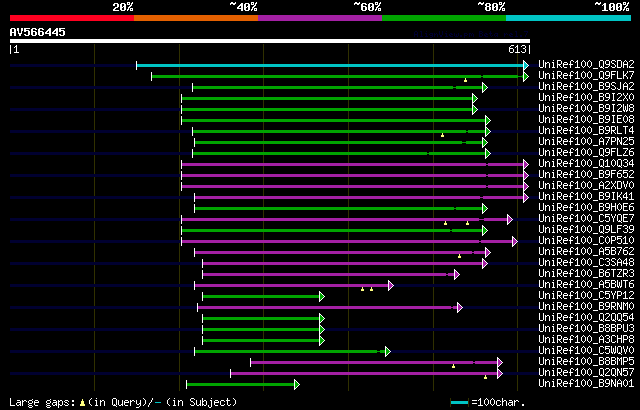
Task: Open the UniRef100_B9IE08 hit label
Action: point(587,120)
